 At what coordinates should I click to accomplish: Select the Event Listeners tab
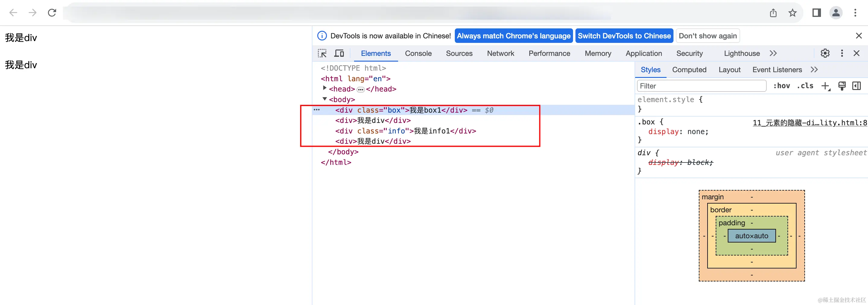pyautogui.click(x=777, y=69)
